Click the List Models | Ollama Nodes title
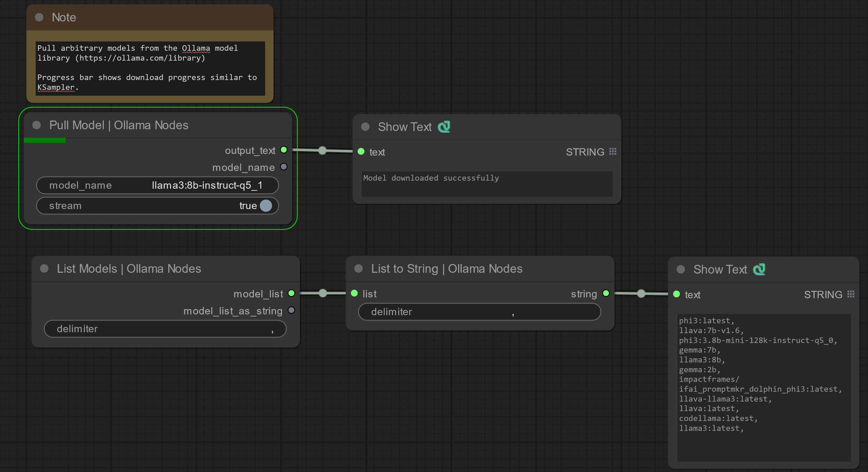The width and height of the screenshot is (868, 472). (x=129, y=269)
